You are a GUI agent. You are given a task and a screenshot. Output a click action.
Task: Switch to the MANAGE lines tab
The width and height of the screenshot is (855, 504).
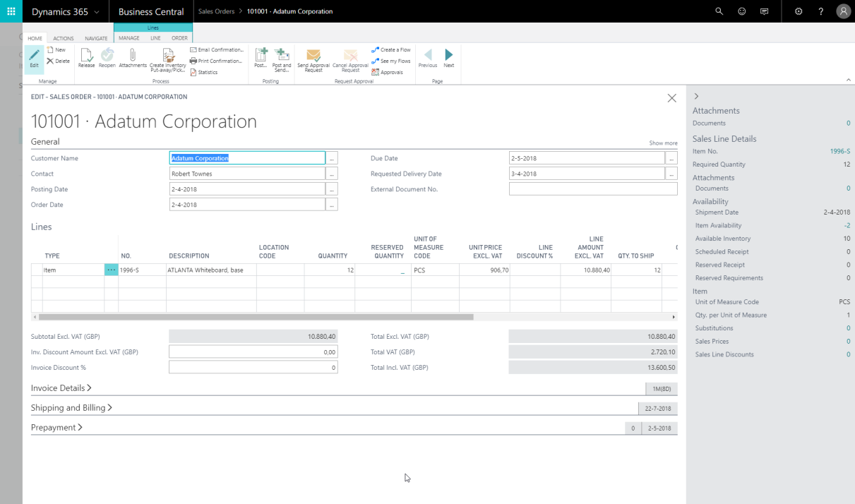tap(129, 38)
